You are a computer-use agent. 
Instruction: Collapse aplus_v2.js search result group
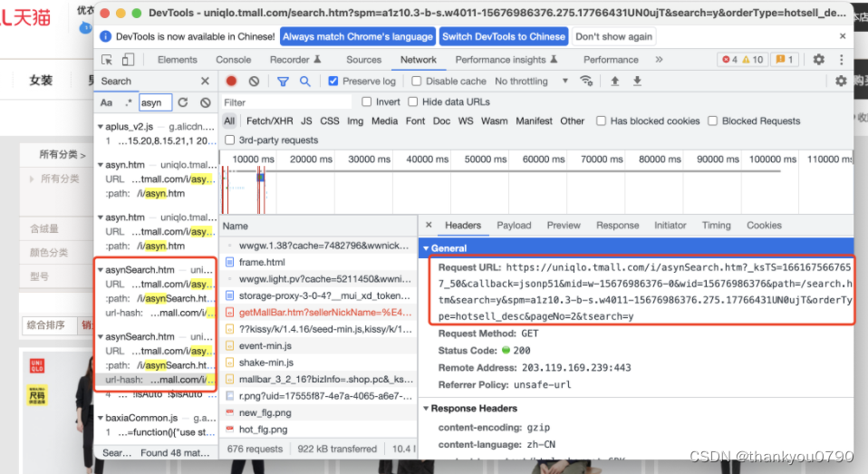coord(101,126)
